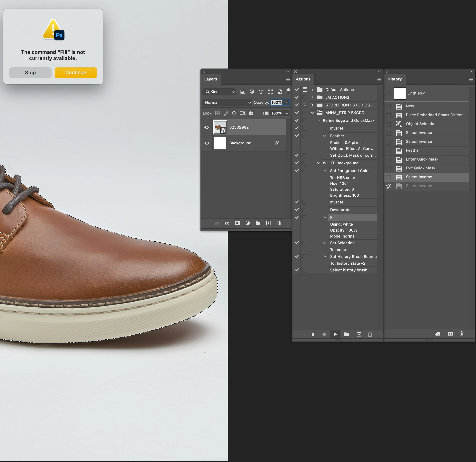Image resolution: width=476 pixels, height=462 pixels.
Task: Click the Add layer mask icon
Action: tap(237, 223)
